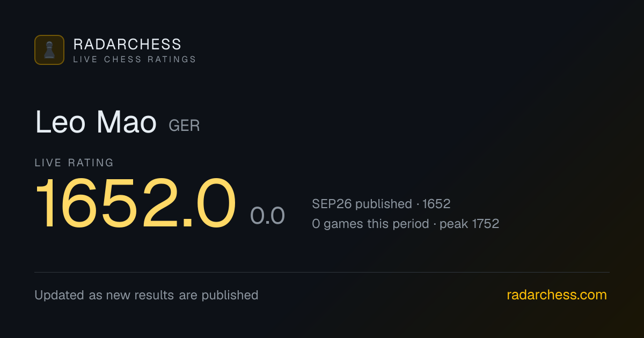Viewport: 644px width, 338px height.
Task: Click the RADARCHESS brand title
Action: click(127, 44)
